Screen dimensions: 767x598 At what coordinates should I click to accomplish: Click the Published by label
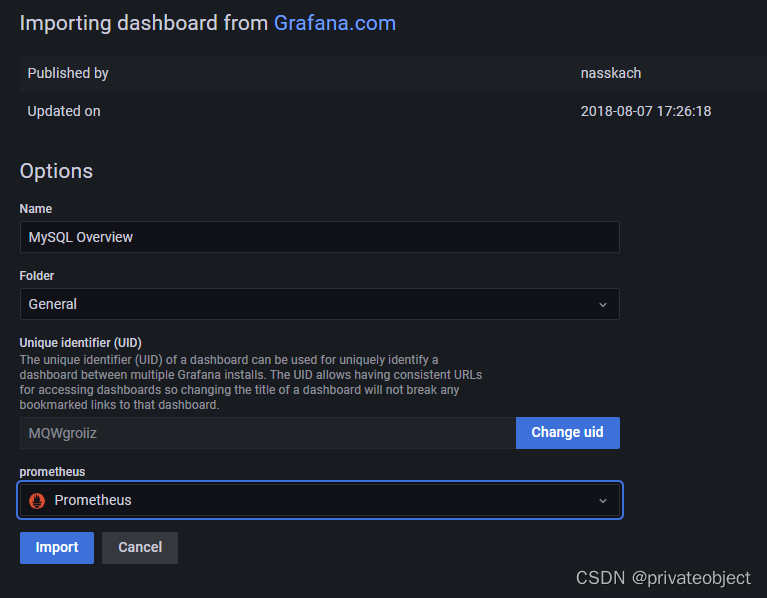pyautogui.click(x=68, y=73)
